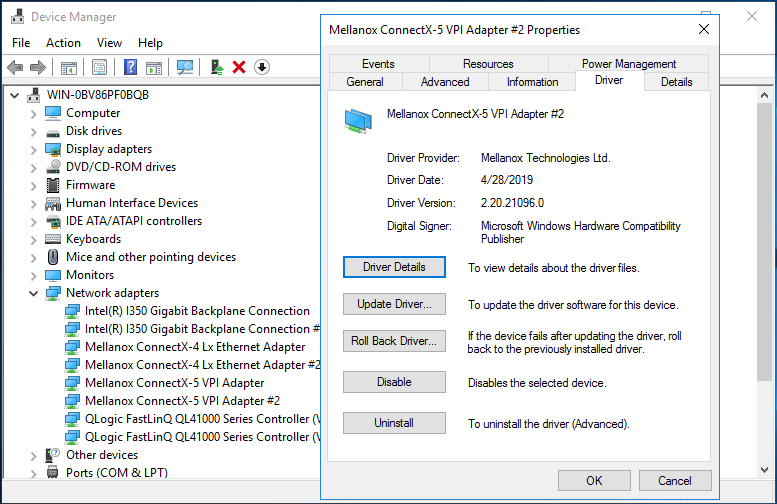Viewport: 777px width, 504px height.
Task: Click OK in the Properties dialog
Action: coord(594,481)
